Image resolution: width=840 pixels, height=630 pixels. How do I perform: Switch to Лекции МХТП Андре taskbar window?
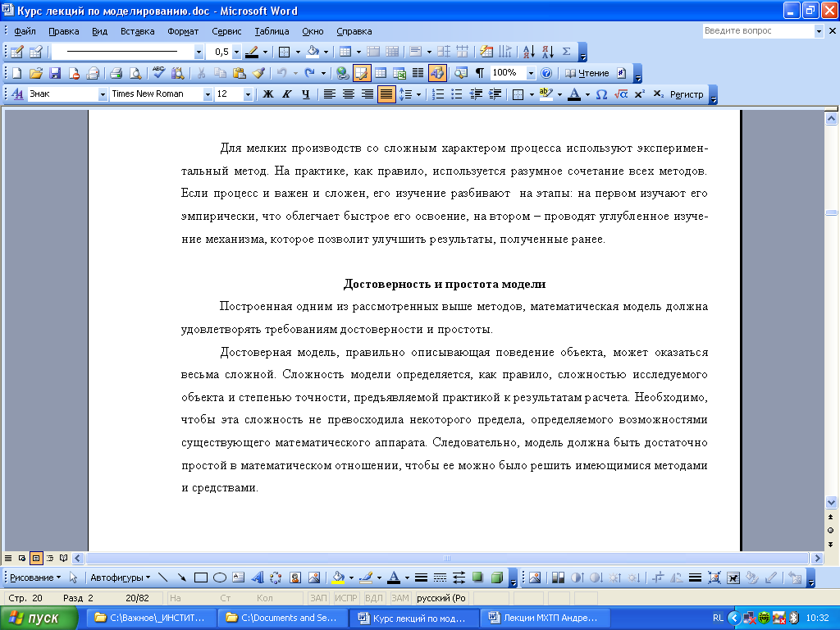pos(544,618)
